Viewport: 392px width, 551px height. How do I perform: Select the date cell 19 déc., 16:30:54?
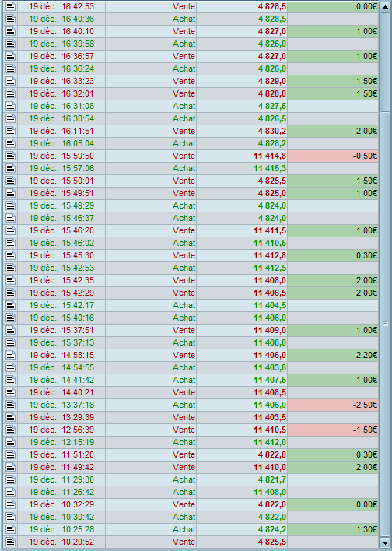(61, 118)
